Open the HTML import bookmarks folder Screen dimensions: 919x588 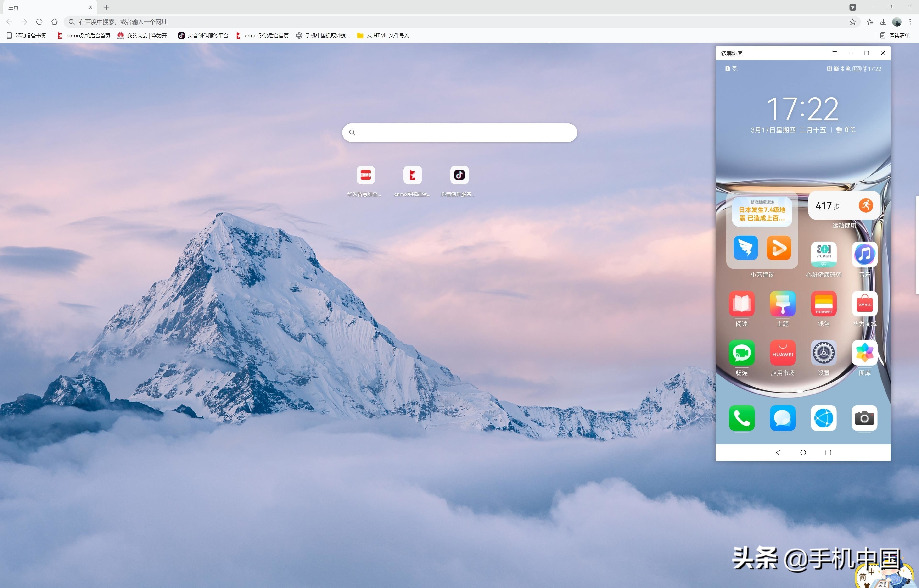(383, 35)
